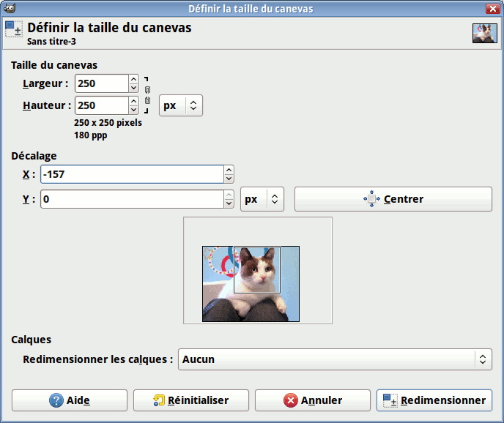Click the GIMP window menu icon

coord(8,9)
